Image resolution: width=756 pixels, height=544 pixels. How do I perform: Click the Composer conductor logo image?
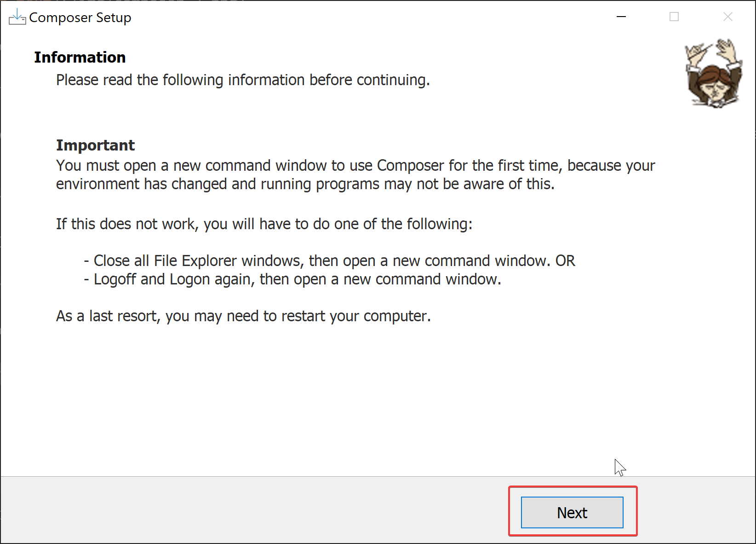[x=713, y=74]
